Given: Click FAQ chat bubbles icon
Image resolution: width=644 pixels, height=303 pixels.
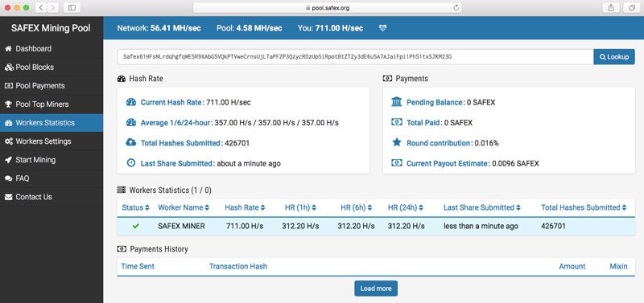Looking at the screenshot, I should coord(8,178).
